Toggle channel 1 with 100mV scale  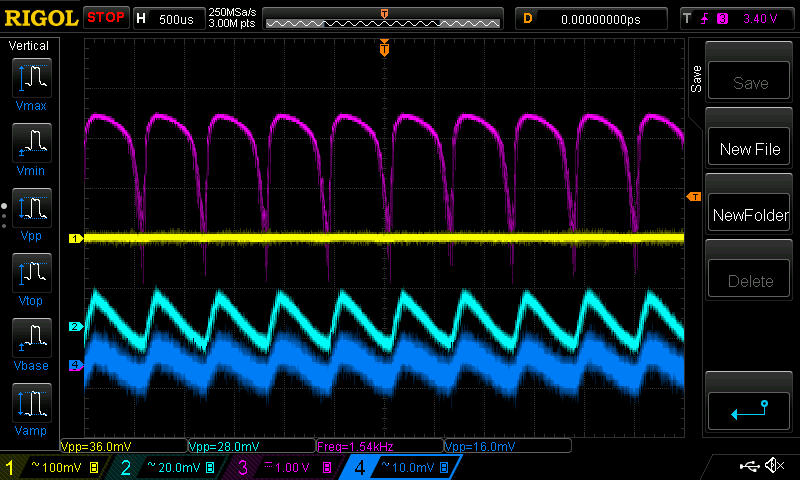52,467
